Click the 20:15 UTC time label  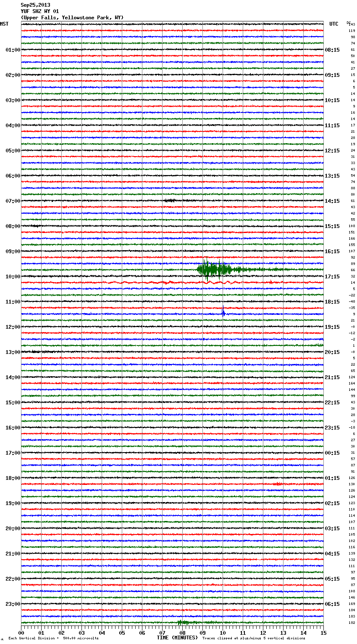tap(332, 352)
